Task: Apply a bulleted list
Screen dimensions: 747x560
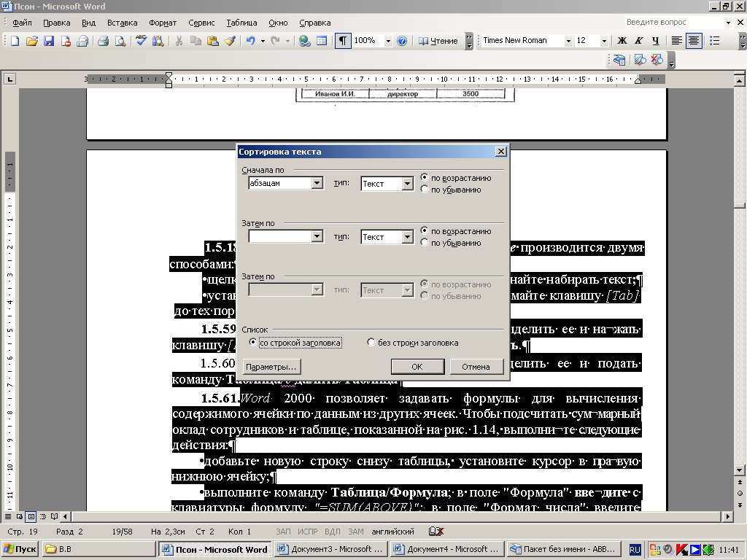Action: pos(715,41)
